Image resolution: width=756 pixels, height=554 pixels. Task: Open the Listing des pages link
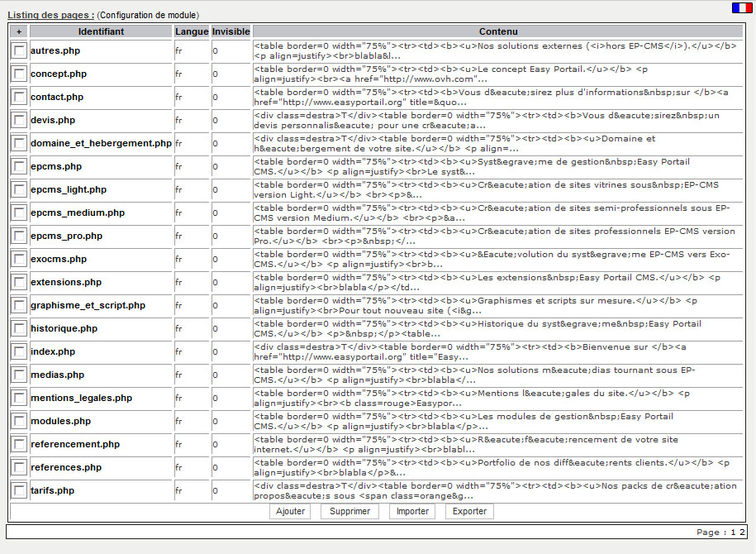(50, 15)
